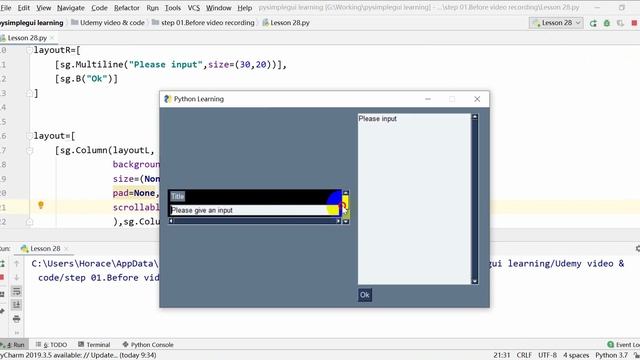Toggle soft-wrap in the Run console

click(x=16, y=291)
